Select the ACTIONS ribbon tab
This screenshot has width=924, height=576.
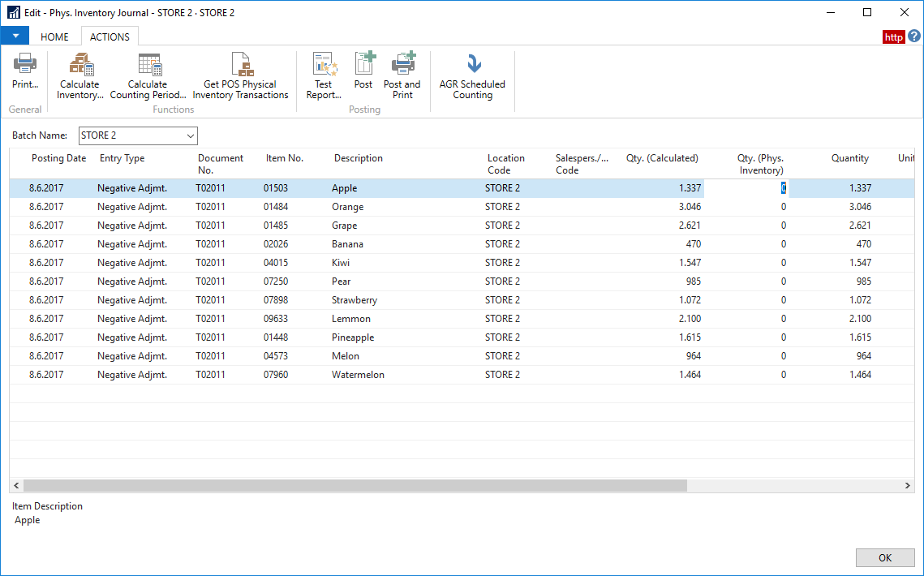[110, 37]
